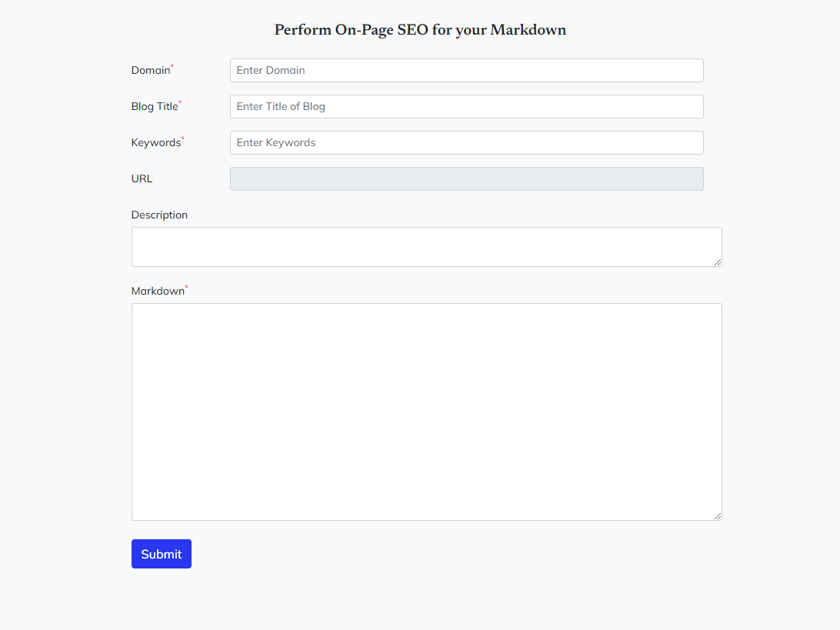Click the required asterisk next to Markdown
The image size is (840, 630).
(187, 288)
